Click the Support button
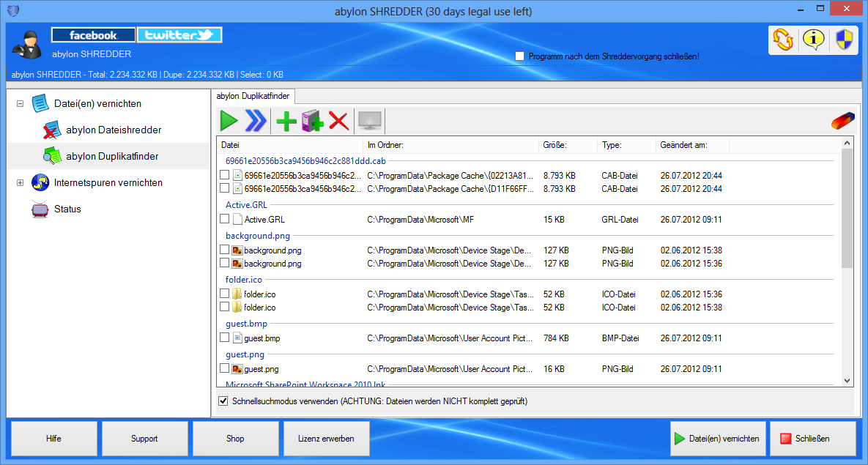Viewport: 868px width, 465px height. 144,439
